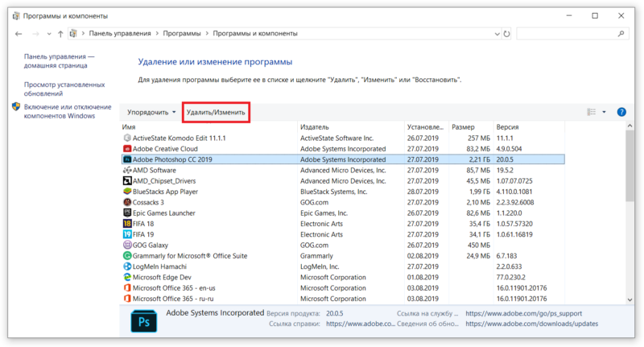The image size is (644, 347).
Task: Click the 35,4 ГБ size cell
Action: click(479, 223)
